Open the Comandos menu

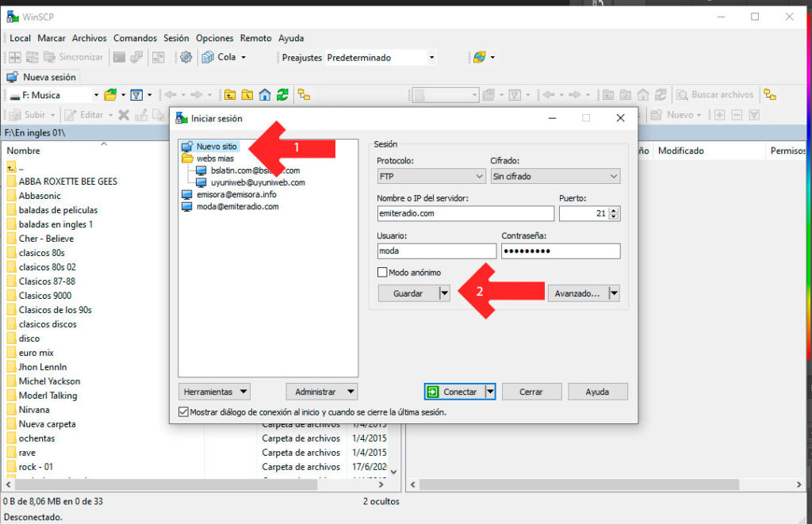135,38
